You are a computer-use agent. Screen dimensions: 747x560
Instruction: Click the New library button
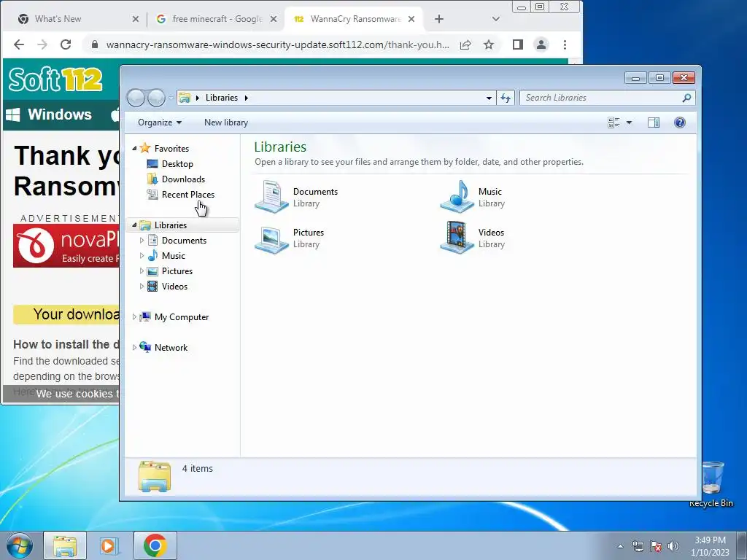click(226, 122)
